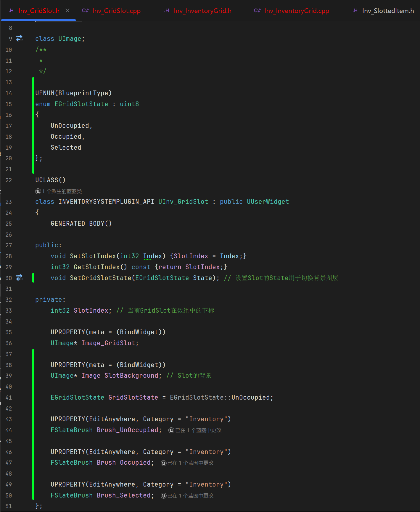Click the Image_GridSlot member on line 36
Image resolution: width=420 pixels, height=512 pixels.
click(x=108, y=343)
